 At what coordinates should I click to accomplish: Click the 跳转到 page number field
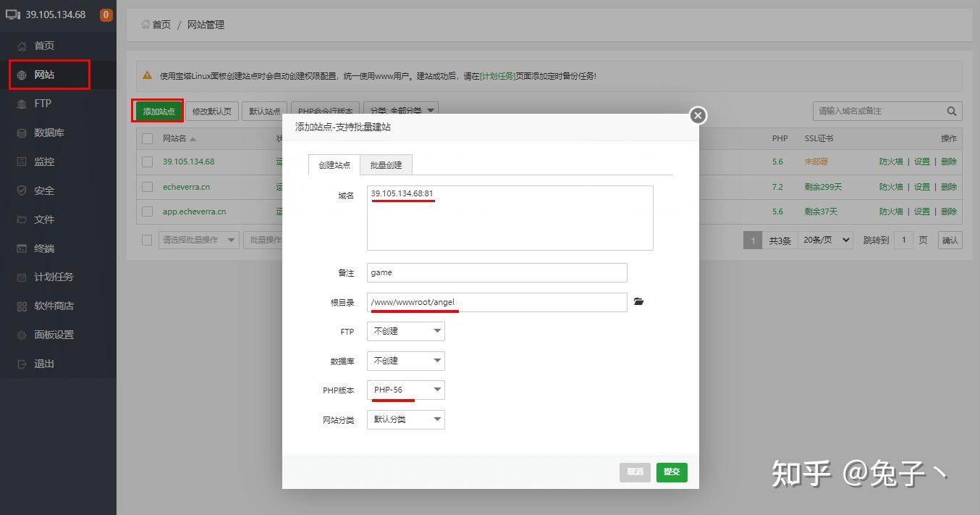[903, 240]
